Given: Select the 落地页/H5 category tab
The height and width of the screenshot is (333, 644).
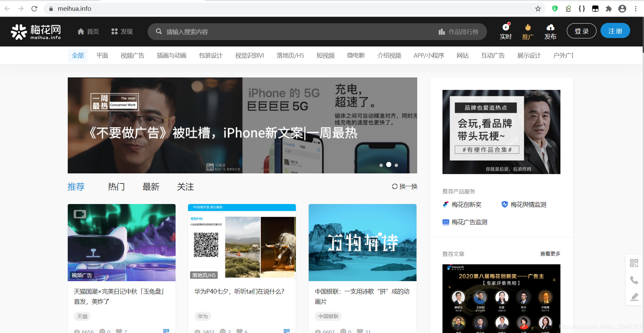Looking at the screenshot, I should 290,56.
